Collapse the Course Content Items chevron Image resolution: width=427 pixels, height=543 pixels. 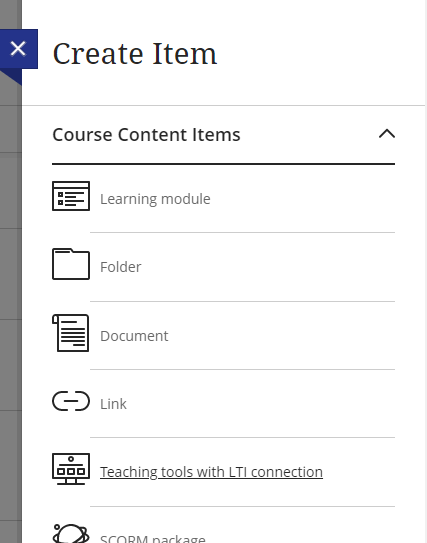coord(387,134)
